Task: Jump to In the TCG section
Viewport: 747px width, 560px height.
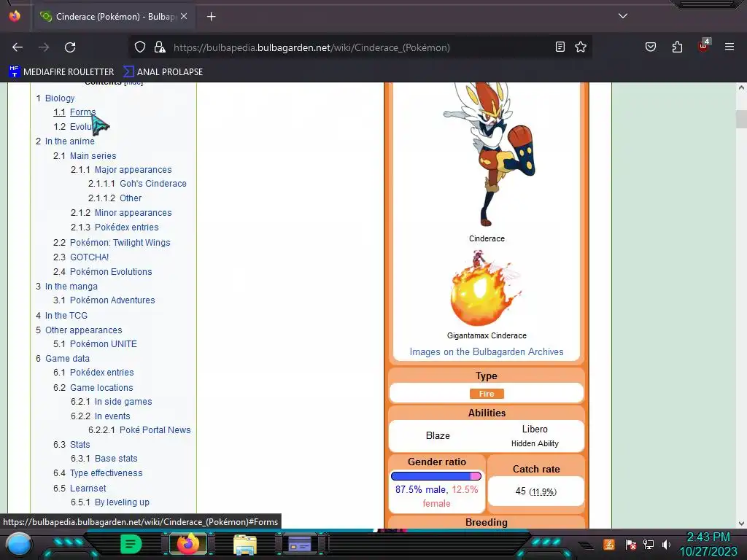Action: pyautogui.click(x=66, y=316)
